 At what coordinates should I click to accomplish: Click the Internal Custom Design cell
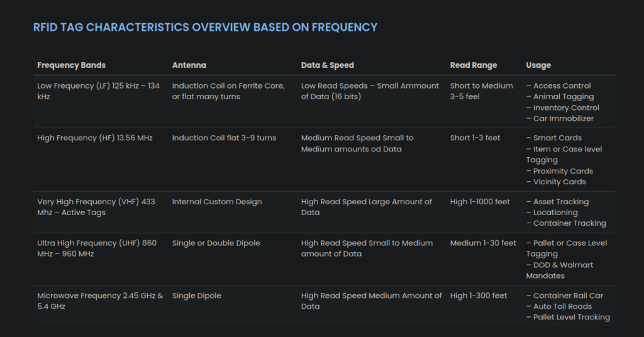[217, 202]
